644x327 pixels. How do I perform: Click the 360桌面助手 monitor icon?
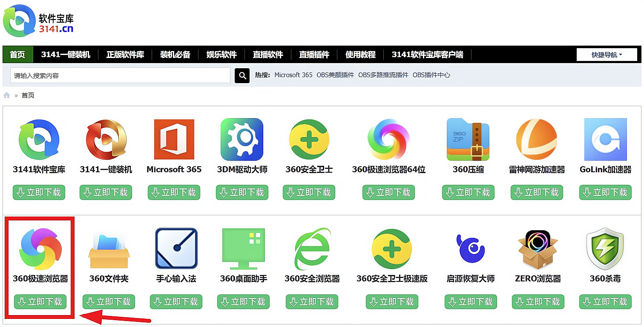coord(244,249)
